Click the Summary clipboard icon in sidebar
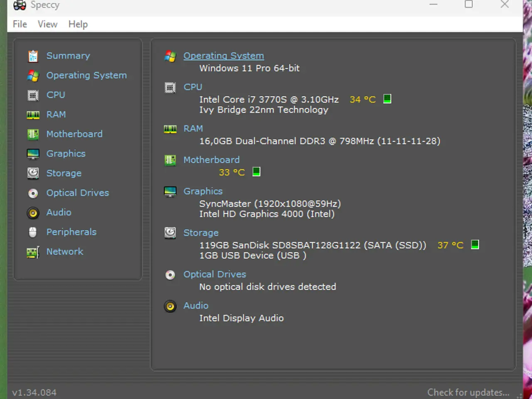 click(33, 56)
